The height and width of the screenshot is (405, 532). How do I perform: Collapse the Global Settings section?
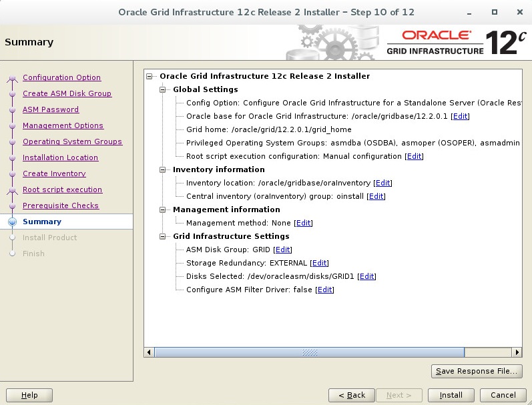162,89
